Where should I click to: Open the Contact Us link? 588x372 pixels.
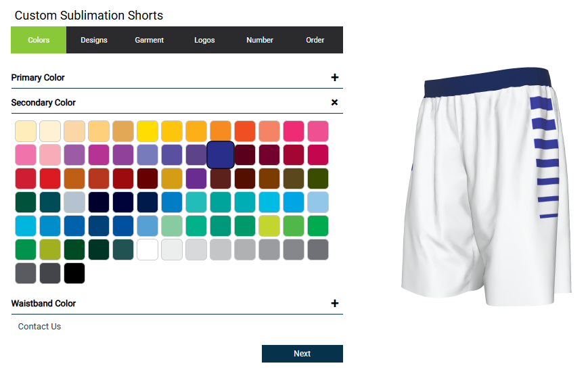39,327
